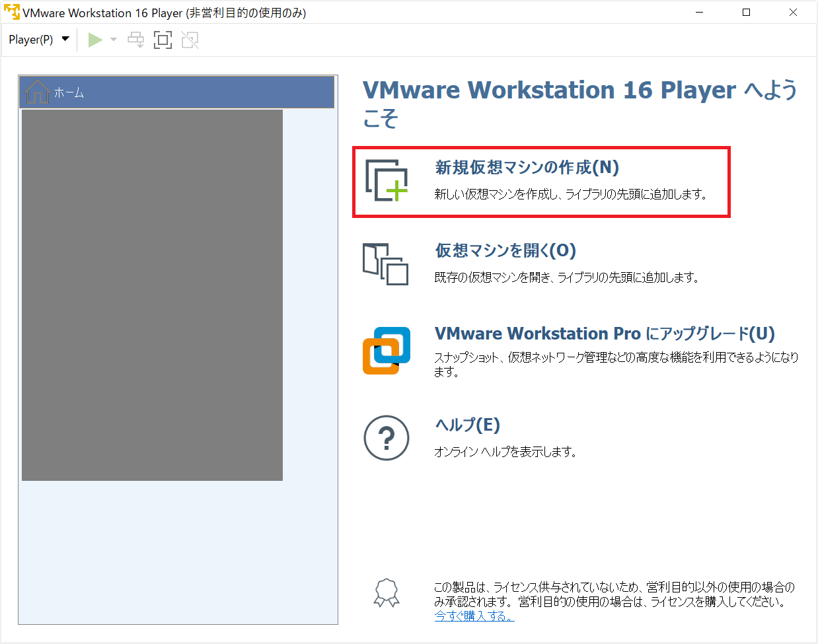The height and width of the screenshot is (644, 818).
Task: Click the text 既存の仮想マシンを開き、ライブラリの先頭に追加します。
Action: click(x=567, y=277)
